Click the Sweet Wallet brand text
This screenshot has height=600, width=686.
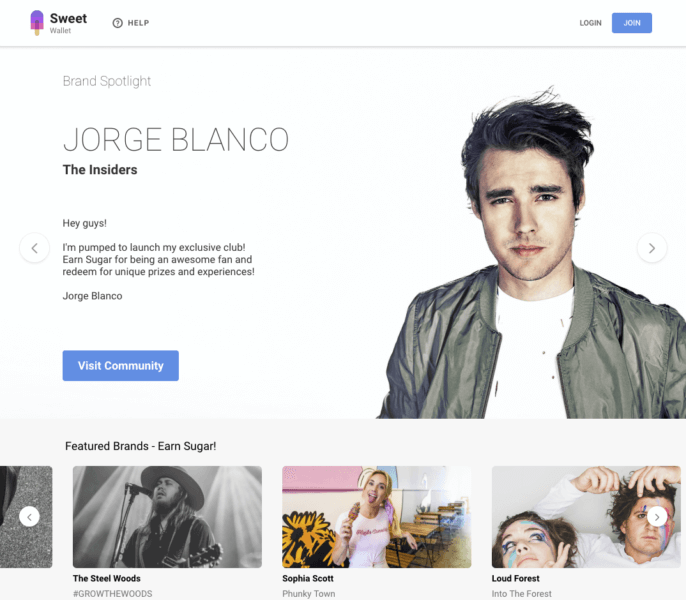(68, 23)
